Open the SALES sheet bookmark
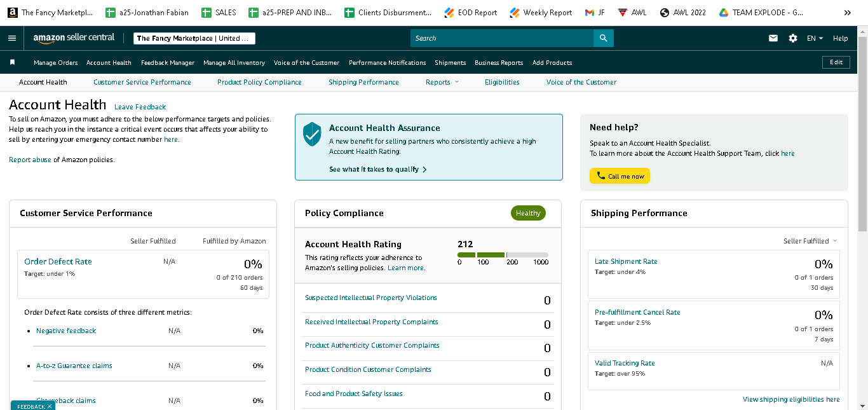 coord(219,13)
